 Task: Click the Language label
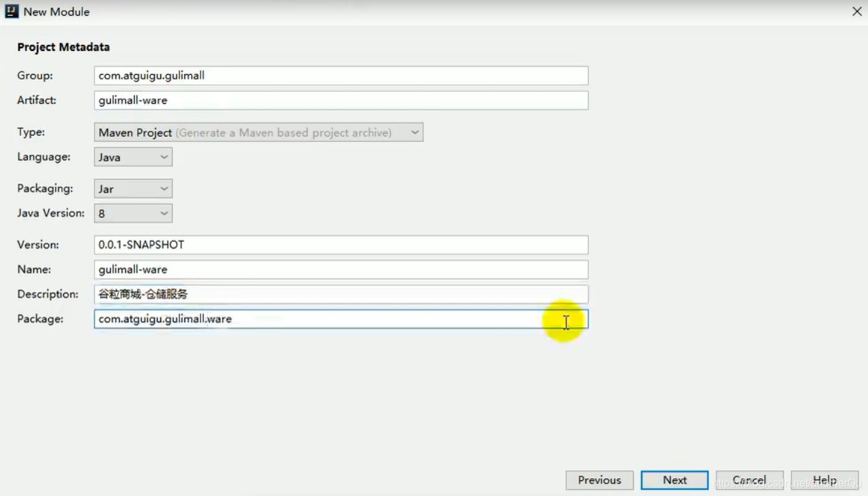point(44,157)
